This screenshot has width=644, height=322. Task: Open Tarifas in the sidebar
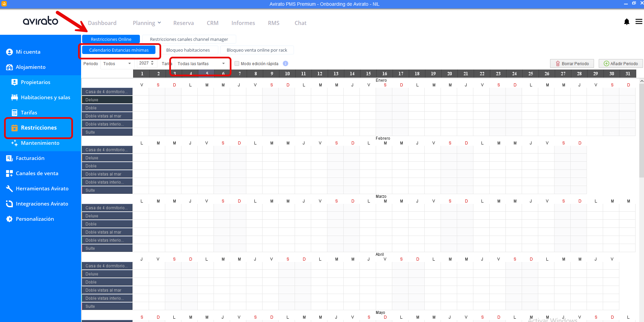point(29,113)
